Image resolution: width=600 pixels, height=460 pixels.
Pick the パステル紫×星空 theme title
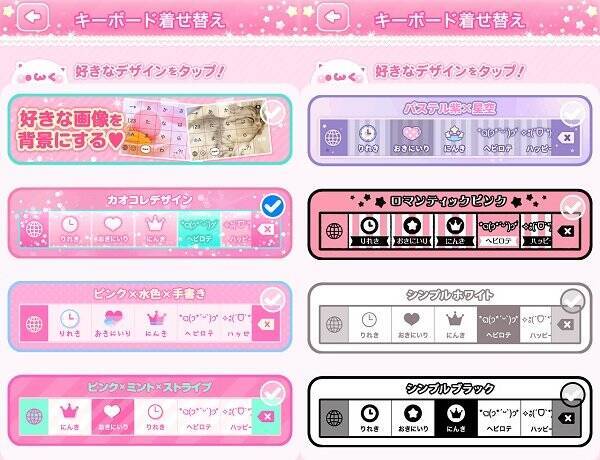450,109
